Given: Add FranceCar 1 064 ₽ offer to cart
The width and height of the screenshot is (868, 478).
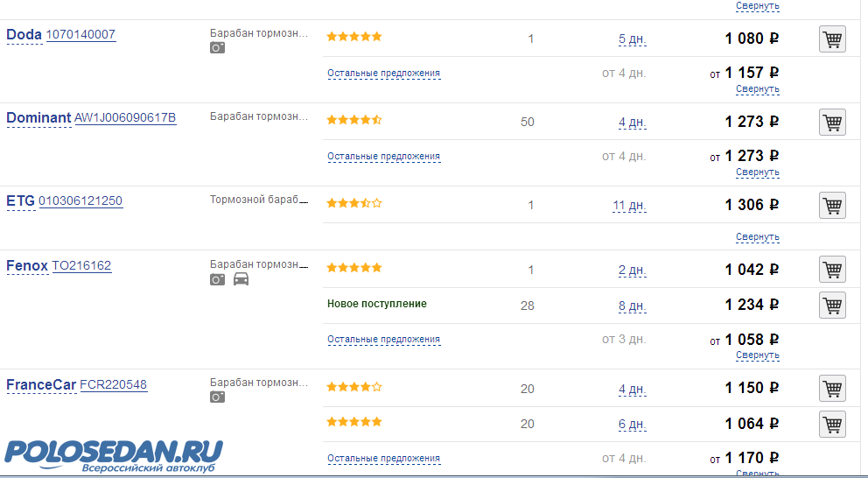Looking at the screenshot, I should (x=832, y=424).
